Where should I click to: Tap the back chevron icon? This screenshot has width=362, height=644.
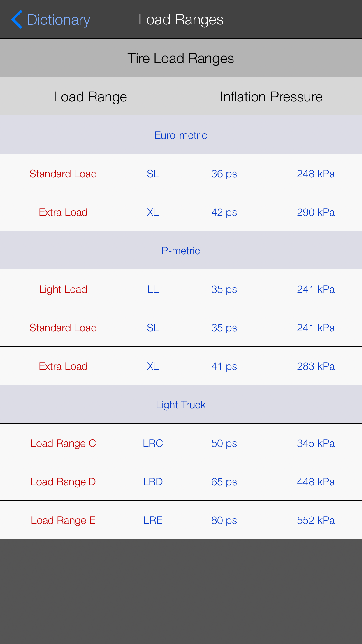[x=17, y=19]
